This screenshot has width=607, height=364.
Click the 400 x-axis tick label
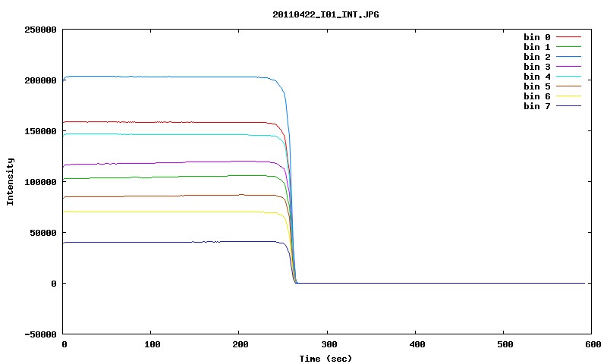(417, 344)
